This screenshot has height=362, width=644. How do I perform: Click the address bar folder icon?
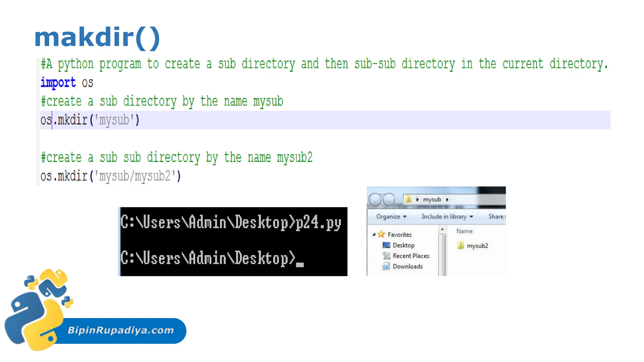408,199
